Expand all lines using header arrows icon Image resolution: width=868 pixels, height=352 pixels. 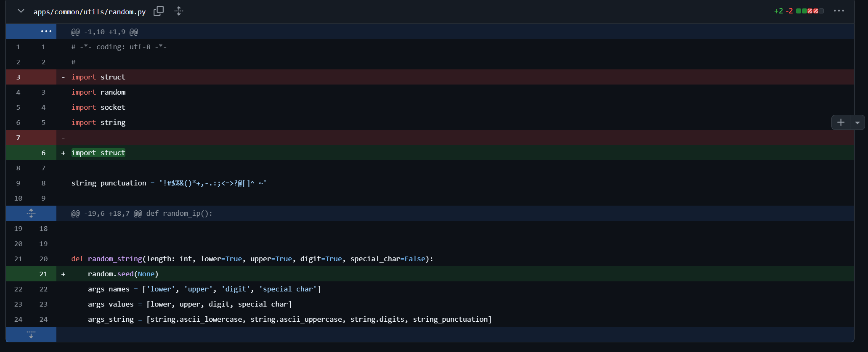[179, 11]
